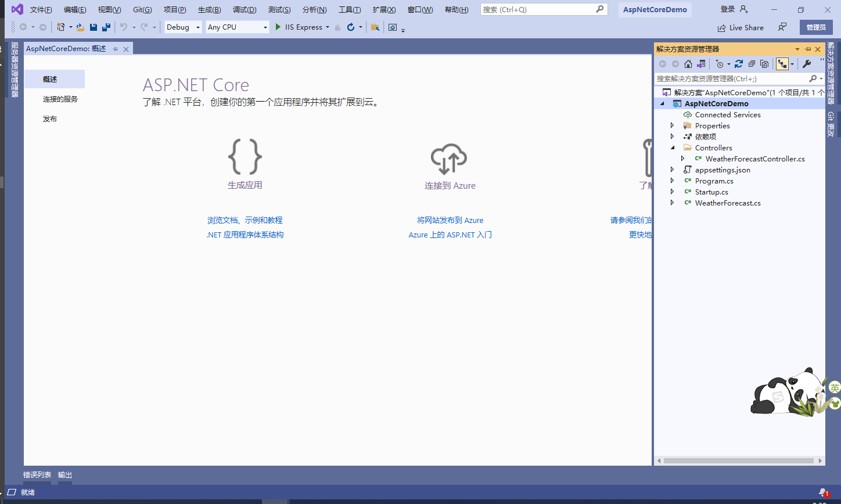Expand the WeatherForecastController.cs node
Image resolution: width=841 pixels, height=504 pixels.
point(683,159)
